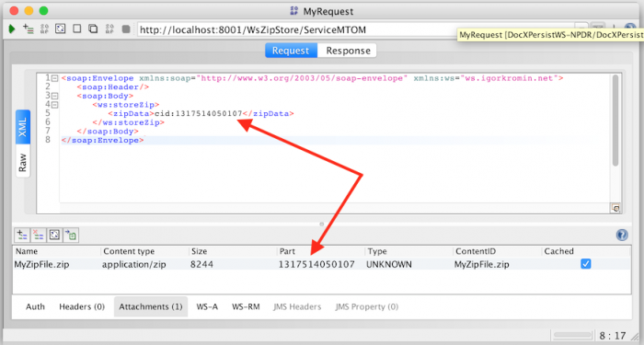Open the Headers (0) tab
The height and width of the screenshot is (345, 644).
pos(82,306)
